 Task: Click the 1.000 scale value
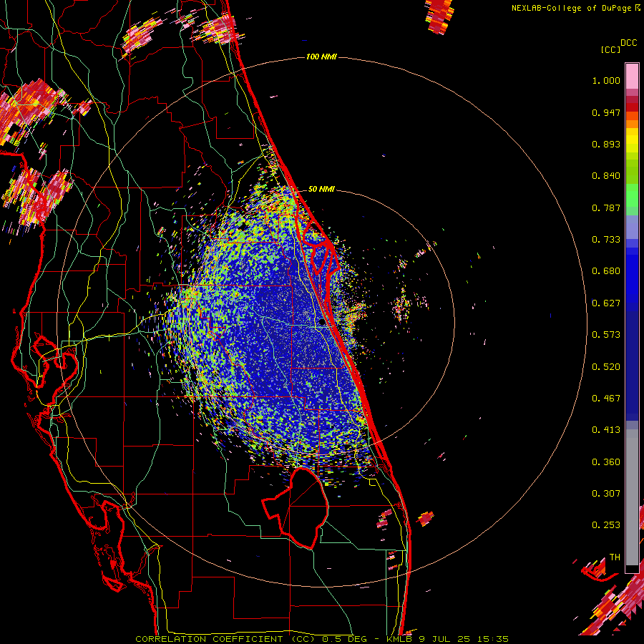point(606,80)
